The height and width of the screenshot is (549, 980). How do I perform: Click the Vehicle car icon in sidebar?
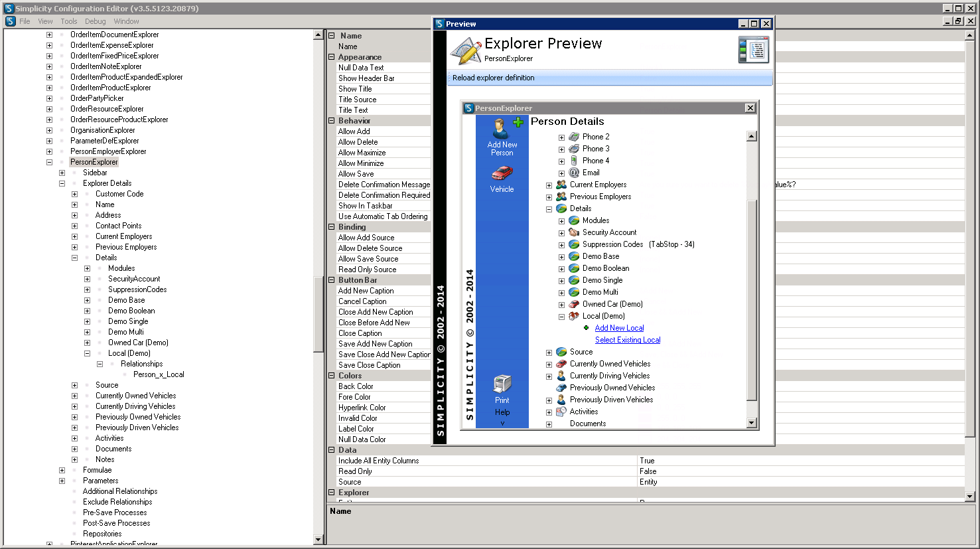(502, 174)
